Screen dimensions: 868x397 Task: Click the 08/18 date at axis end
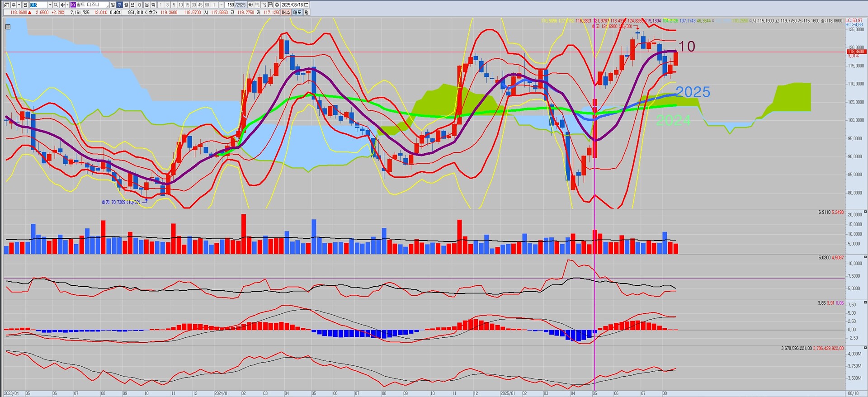pyautogui.click(x=853, y=394)
